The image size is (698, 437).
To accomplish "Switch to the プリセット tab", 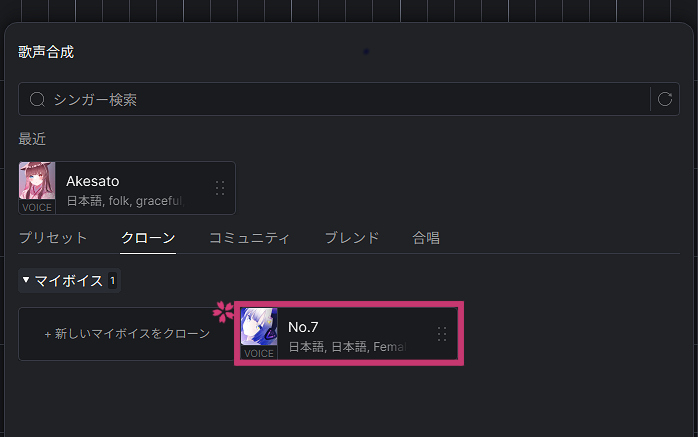I will click(x=53, y=238).
